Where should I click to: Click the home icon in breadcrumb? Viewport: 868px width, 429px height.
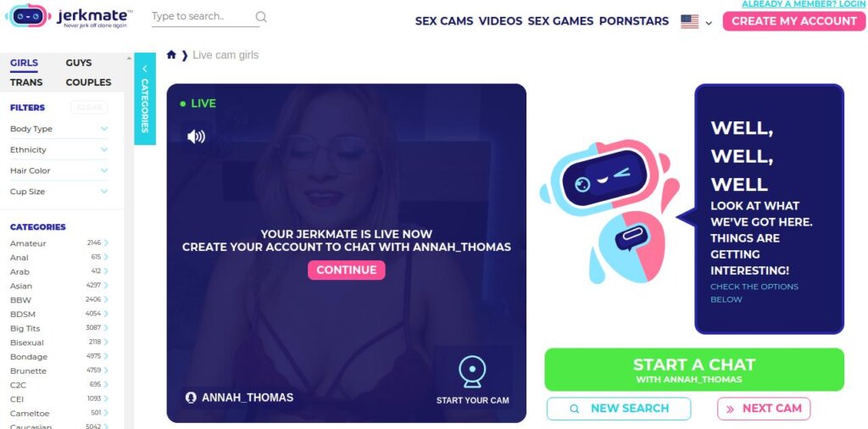[x=171, y=55]
